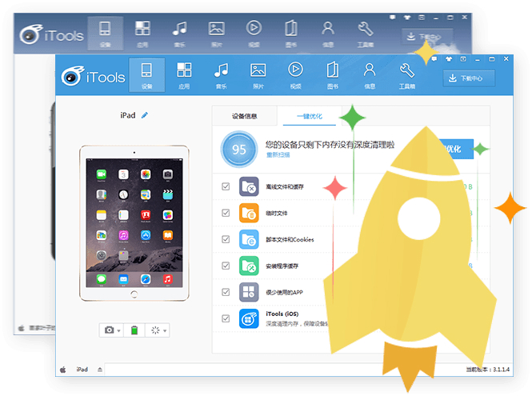Click the orange 临时文件 folder icon
The width and height of the screenshot is (532, 396).
(249, 213)
